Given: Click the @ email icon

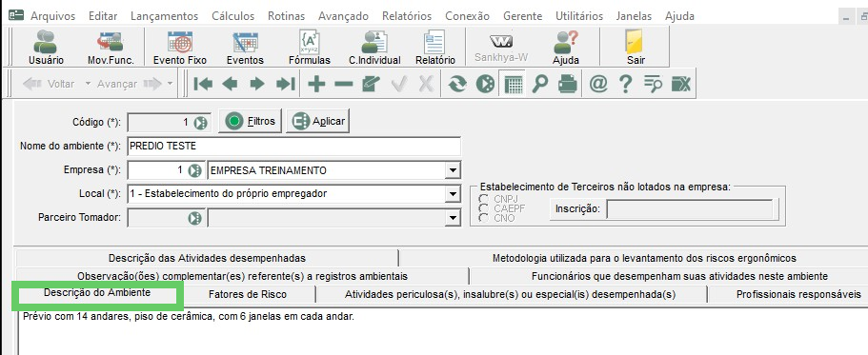Looking at the screenshot, I should (x=598, y=84).
